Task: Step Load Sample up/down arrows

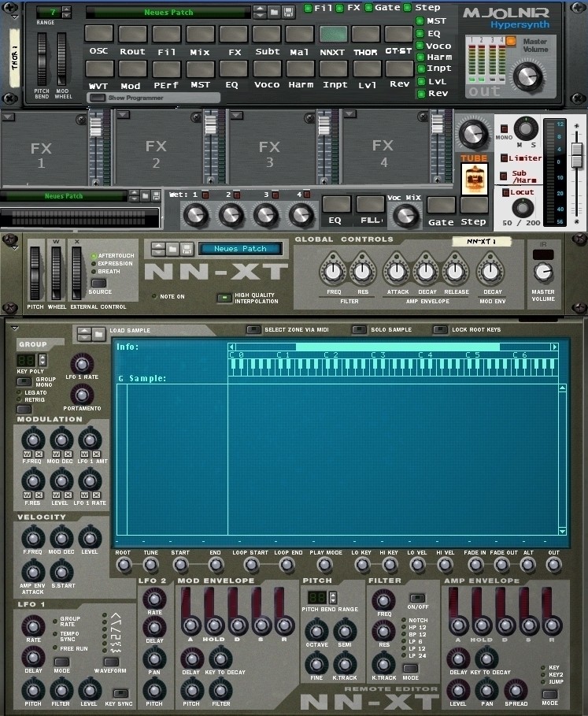Action: pos(84,334)
